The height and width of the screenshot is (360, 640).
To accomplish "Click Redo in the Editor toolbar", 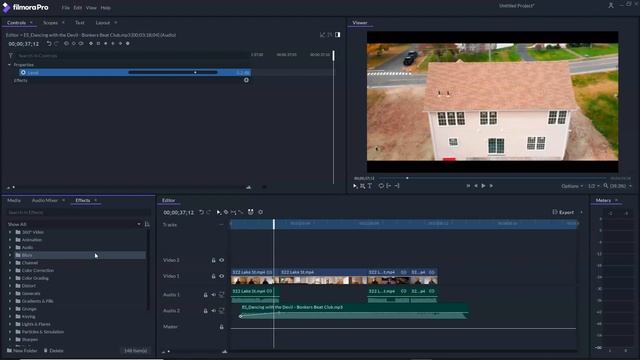I will (x=209, y=212).
